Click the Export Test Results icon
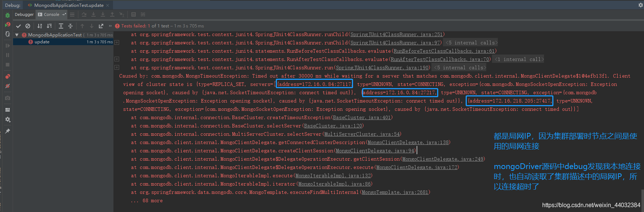Screen dimensions: 644x212 click(101, 26)
